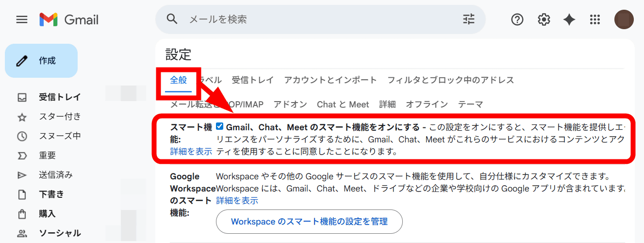Open the フィルタとブロック中のアドレス tab
Screen dimensions: 644x243
(x=450, y=80)
